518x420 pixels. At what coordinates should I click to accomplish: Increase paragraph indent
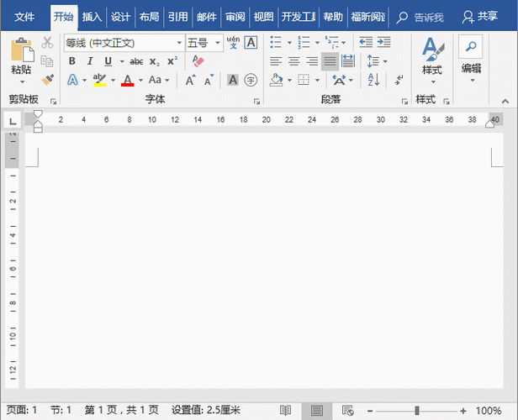click(383, 42)
